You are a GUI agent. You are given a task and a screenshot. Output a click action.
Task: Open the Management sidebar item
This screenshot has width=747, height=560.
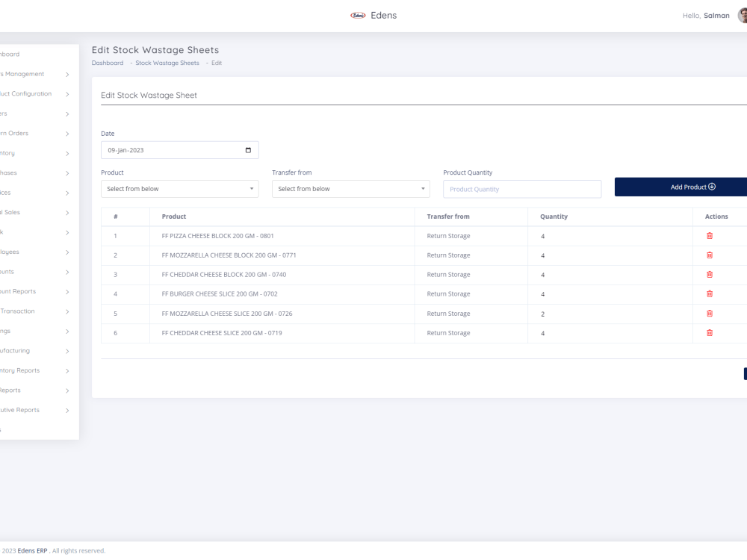coord(22,74)
